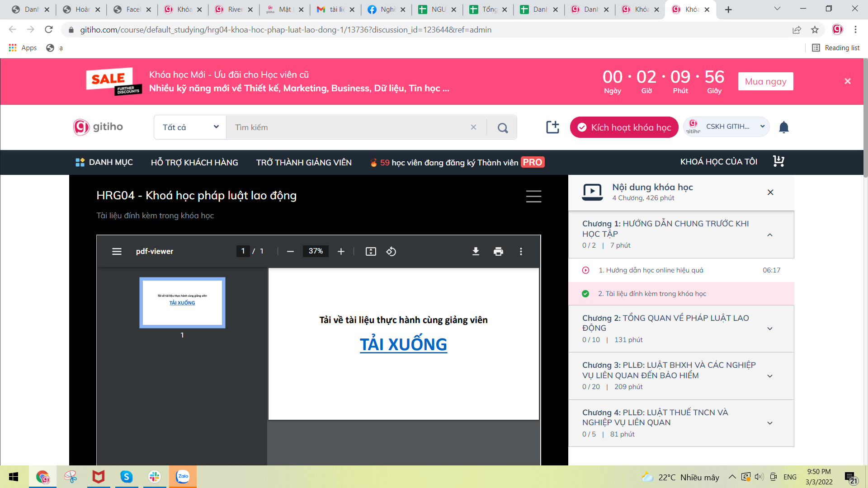
Task: Open TRỞ THÀNH GIẢNG VIÊN menu
Action: 304,162
